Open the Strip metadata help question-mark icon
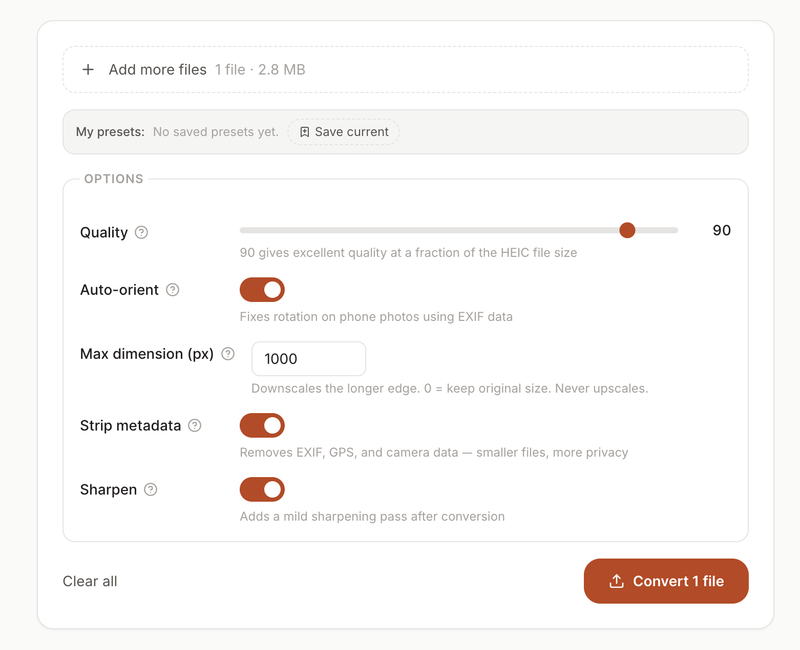800x650 pixels. coord(195,426)
